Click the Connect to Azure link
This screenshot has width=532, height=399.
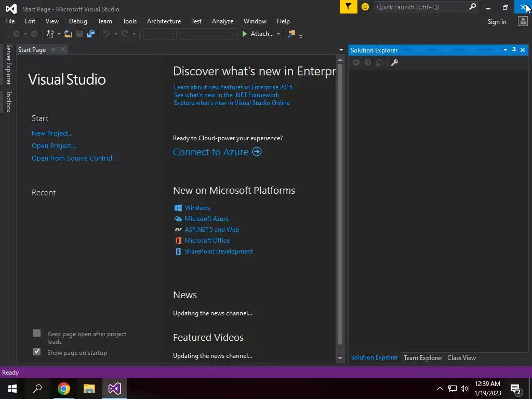tap(211, 152)
